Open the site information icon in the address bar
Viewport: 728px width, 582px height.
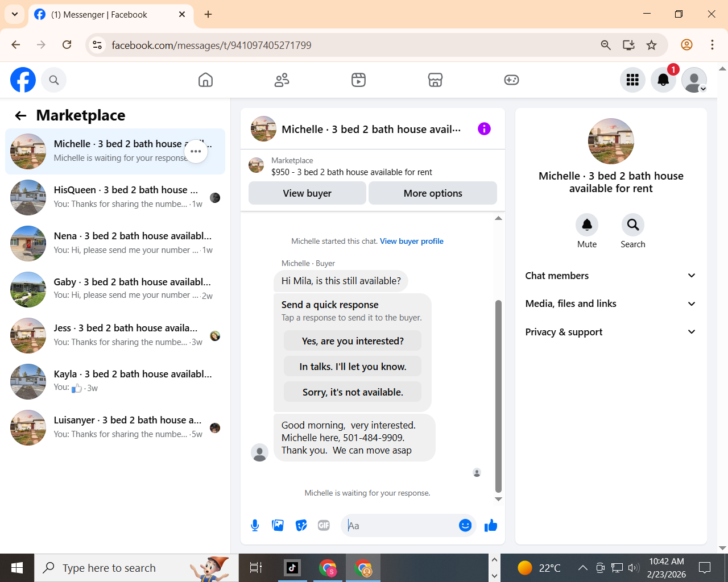point(97,45)
